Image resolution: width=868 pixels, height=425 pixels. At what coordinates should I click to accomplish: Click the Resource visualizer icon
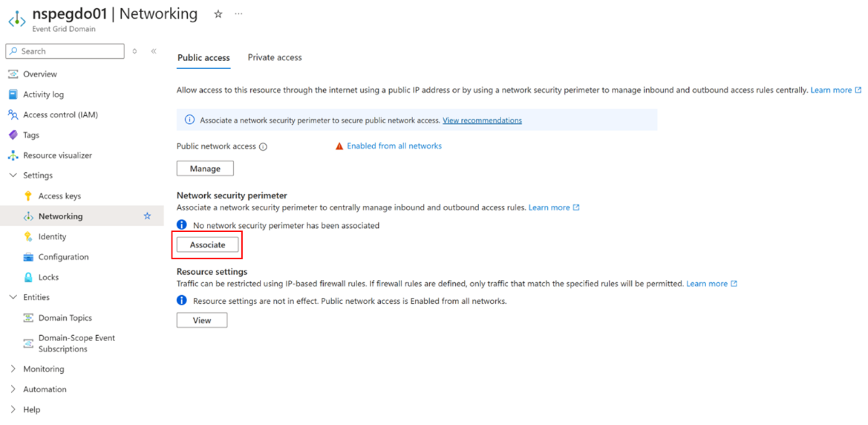pyautogui.click(x=13, y=156)
